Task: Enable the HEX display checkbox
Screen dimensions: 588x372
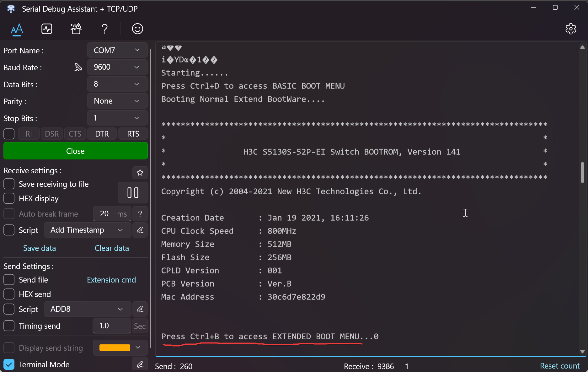Action: 9,199
